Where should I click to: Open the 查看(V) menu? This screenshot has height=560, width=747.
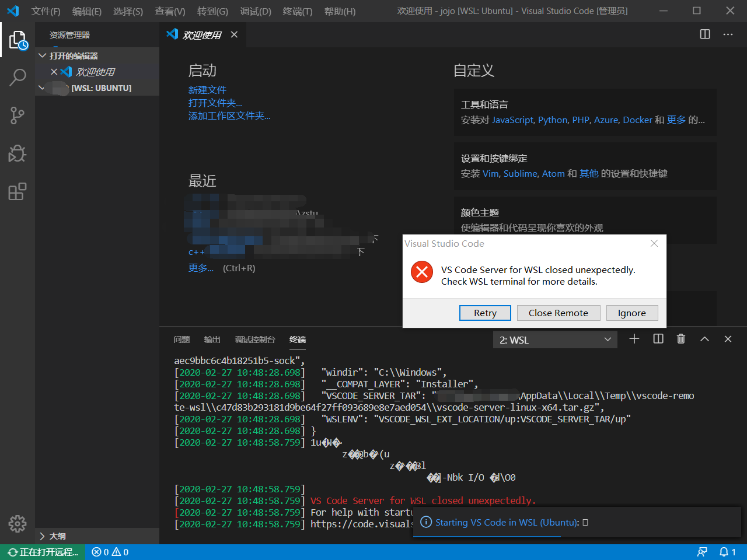[170, 11]
